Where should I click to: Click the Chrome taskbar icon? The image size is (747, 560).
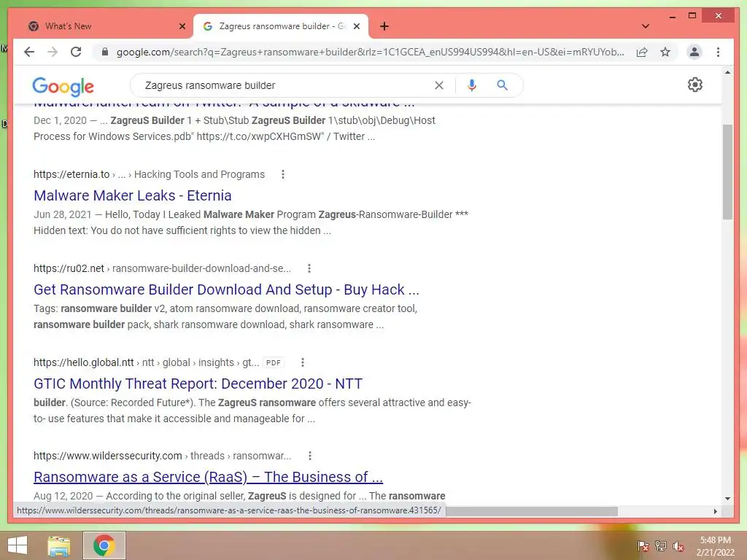pyautogui.click(x=104, y=545)
